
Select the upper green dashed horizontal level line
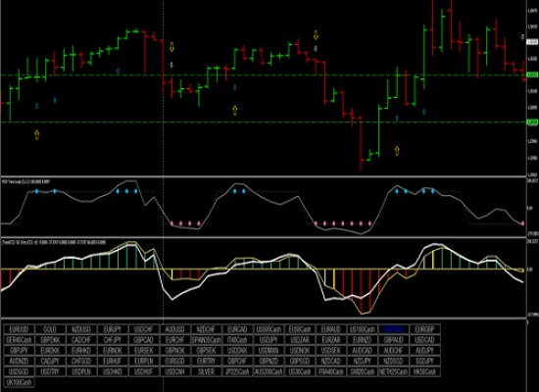tap(263, 74)
